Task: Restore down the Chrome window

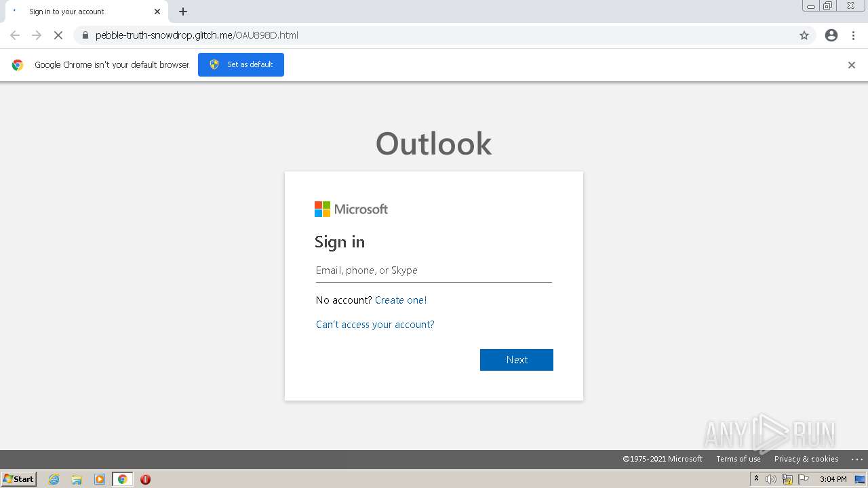Action: (828, 6)
